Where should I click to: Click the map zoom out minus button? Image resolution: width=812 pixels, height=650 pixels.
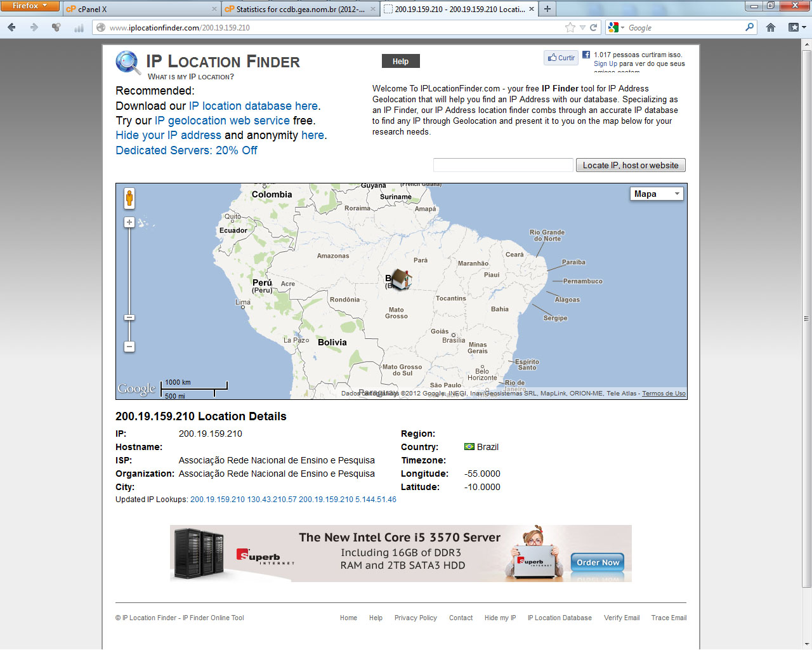(x=129, y=347)
